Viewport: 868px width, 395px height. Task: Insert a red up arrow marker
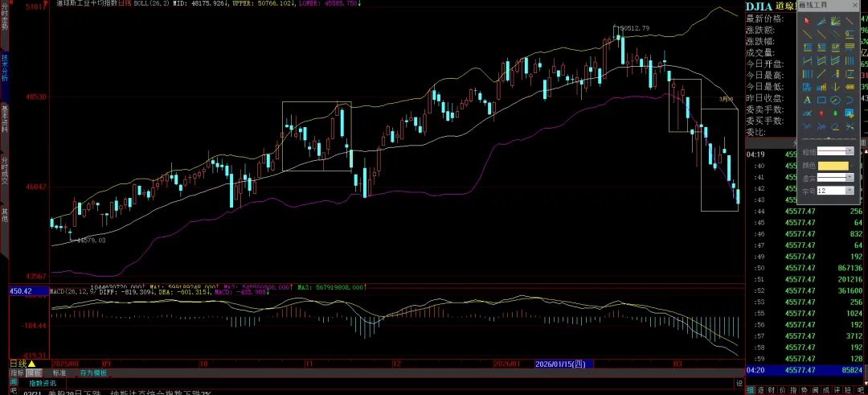coord(821,113)
